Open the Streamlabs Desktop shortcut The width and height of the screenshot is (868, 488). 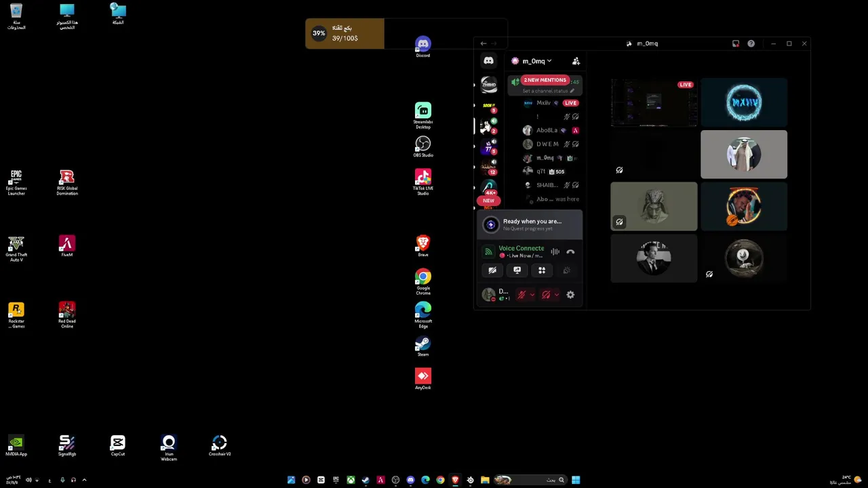click(x=423, y=116)
